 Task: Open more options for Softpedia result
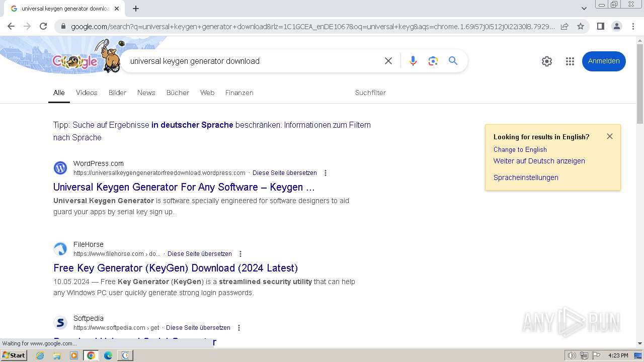click(x=239, y=328)
